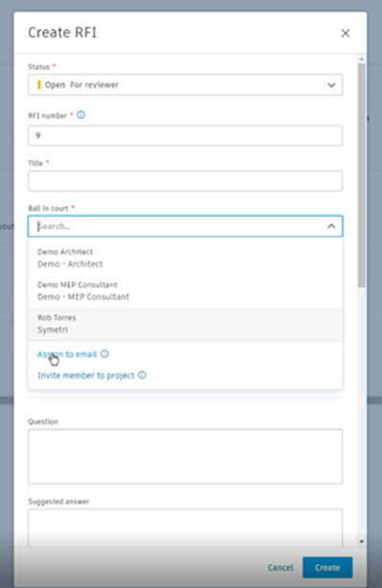
Task: Collapse the Ball in court dropdown chevron
Action: coord(331,226)
